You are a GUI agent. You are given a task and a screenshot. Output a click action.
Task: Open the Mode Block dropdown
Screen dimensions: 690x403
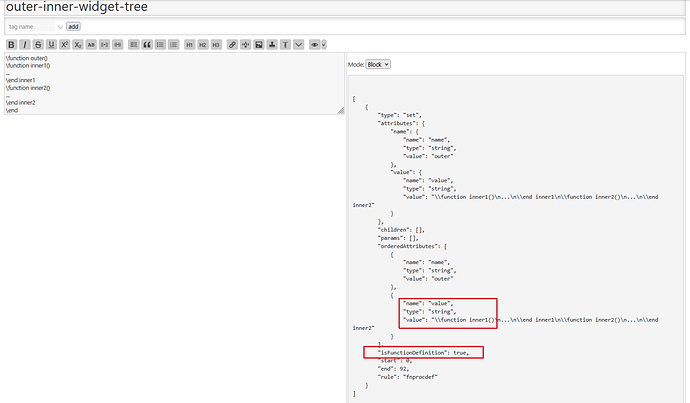tap(378, 64)
